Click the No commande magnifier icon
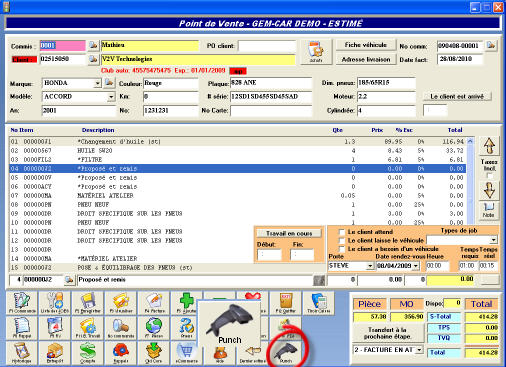The height and width of the screenshot is (367, 506). pyautogui.click(x=121, y=328)
